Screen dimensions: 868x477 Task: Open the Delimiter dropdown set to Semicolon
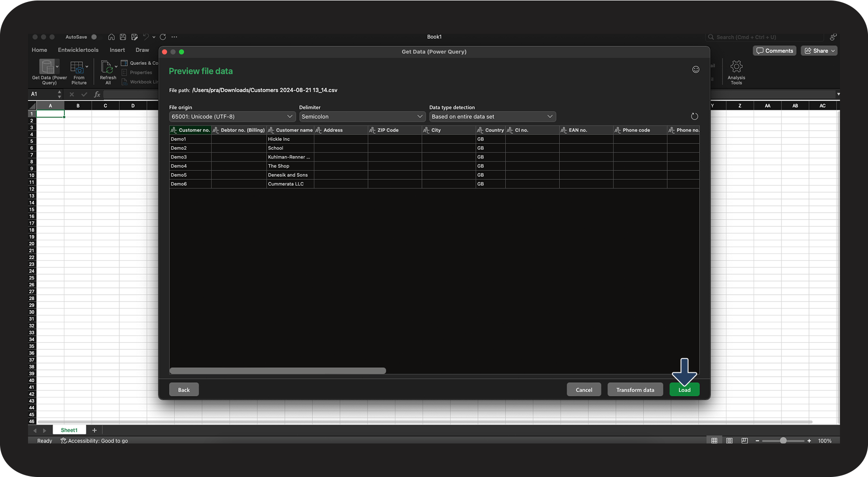click(362, 116)
